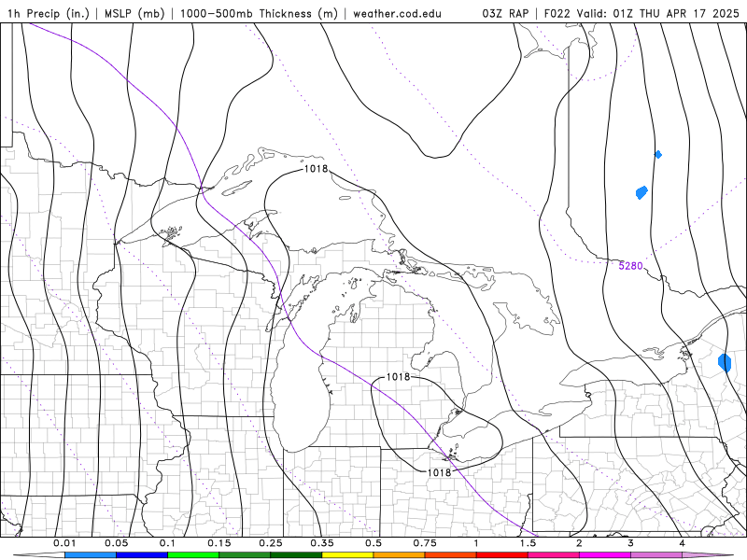Screen dimensions: 747x560
Task: Click the 1.5 legend value
Action: (528, 543)
